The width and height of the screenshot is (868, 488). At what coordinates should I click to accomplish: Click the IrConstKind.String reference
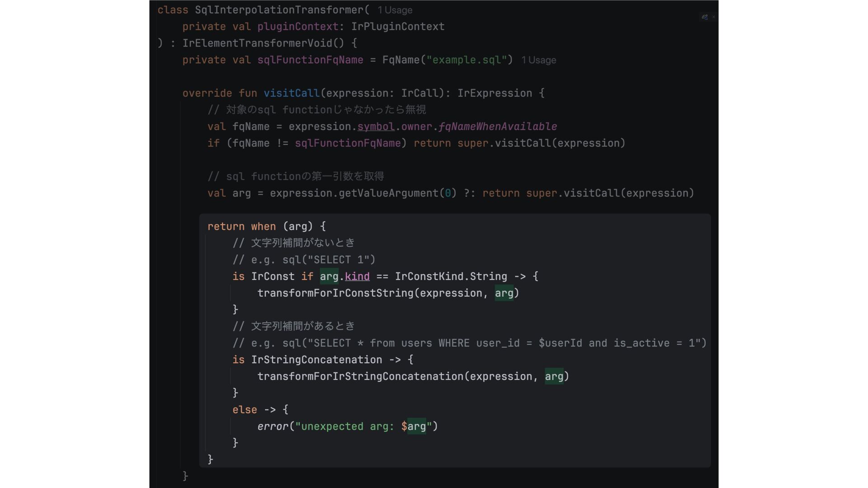point(450,277)
